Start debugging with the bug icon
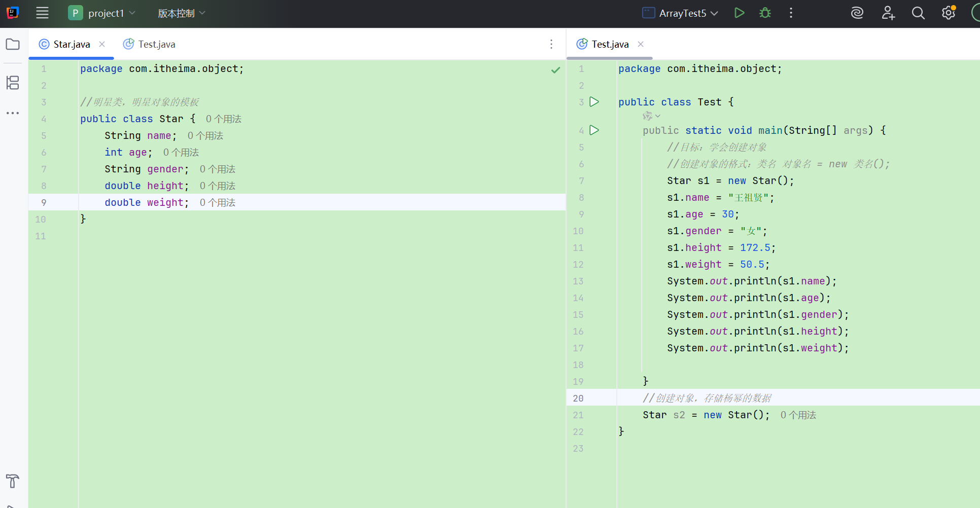The image size is (980, 508). tap(765, 13)
